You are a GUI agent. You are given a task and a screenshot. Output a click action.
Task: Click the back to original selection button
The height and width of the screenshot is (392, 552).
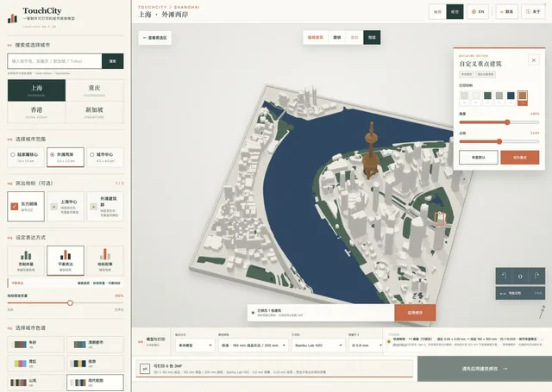[x=155, y=38]
